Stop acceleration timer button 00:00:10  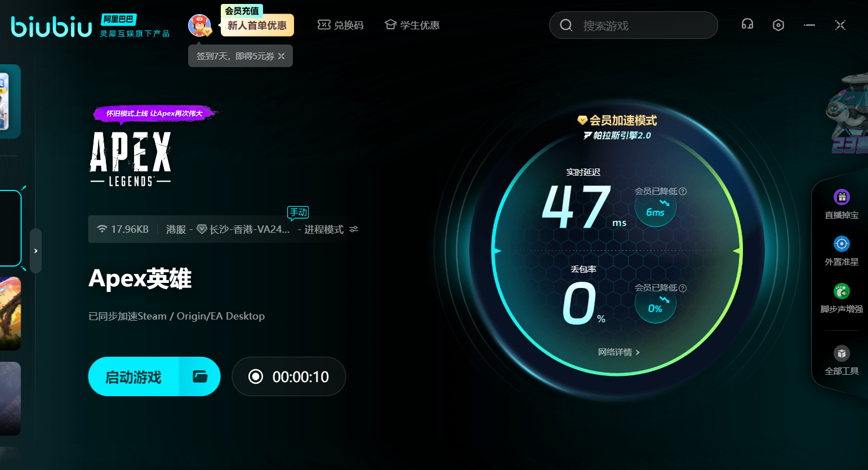[x=288, y=376]
